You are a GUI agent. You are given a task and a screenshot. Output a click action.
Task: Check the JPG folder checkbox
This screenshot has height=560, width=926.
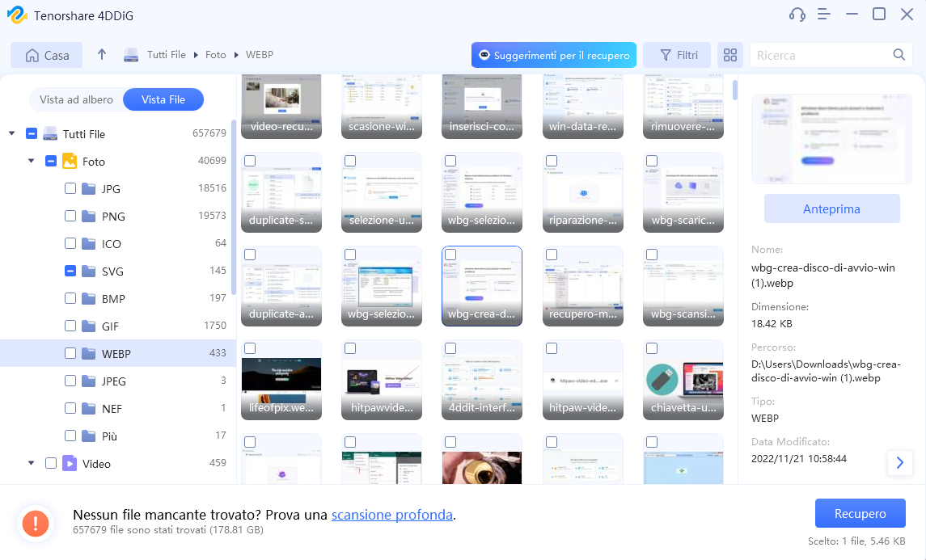[x=70, y=189]
